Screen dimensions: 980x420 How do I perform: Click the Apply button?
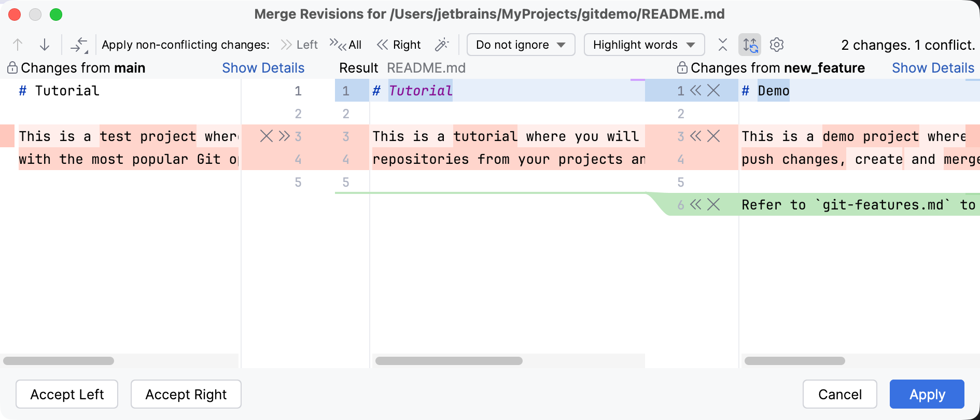coord(927,395)
